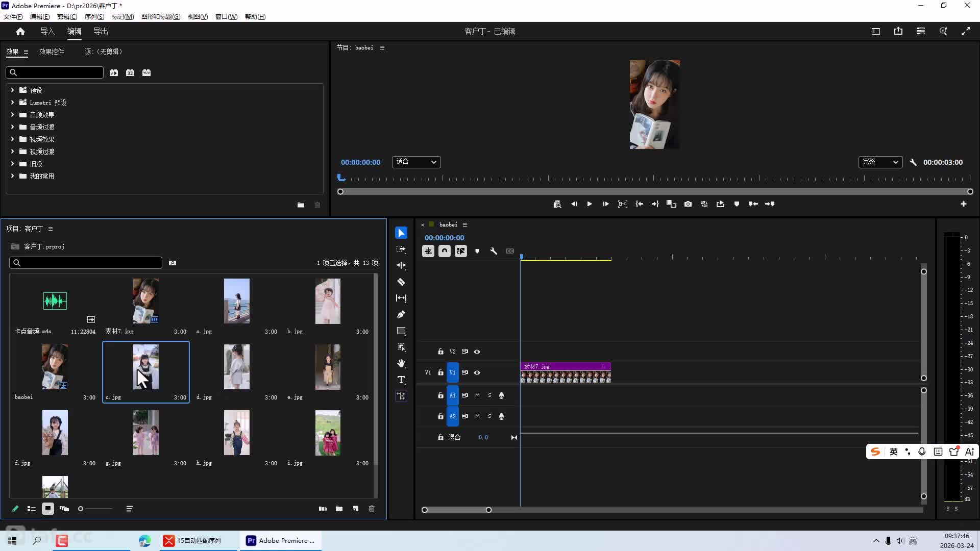Open the 剪辑(C) menu
Image resolution: width=980 pixels, height=551 pixels.
pyautogui.click(x=67, y=17)
